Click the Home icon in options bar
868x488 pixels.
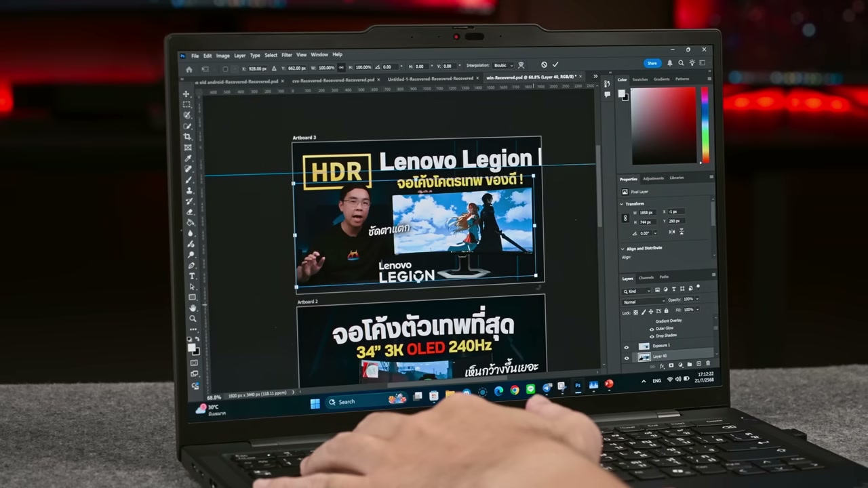[x=189, y=69]
